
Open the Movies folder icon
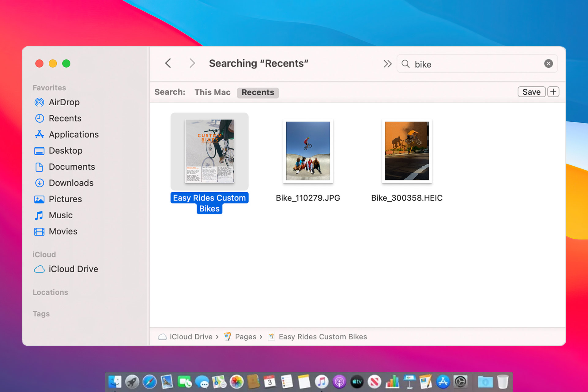coord(40,231)
